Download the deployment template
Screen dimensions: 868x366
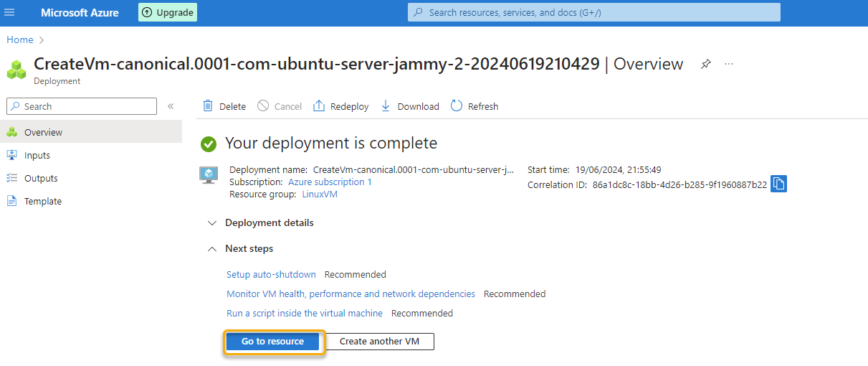[409, 106]
